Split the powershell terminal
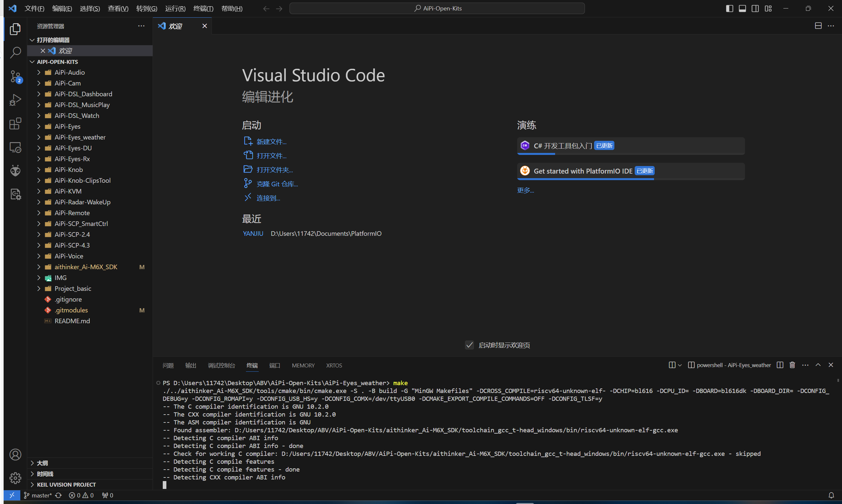Viewport: 842px width, 504px height. click(780, 365)
